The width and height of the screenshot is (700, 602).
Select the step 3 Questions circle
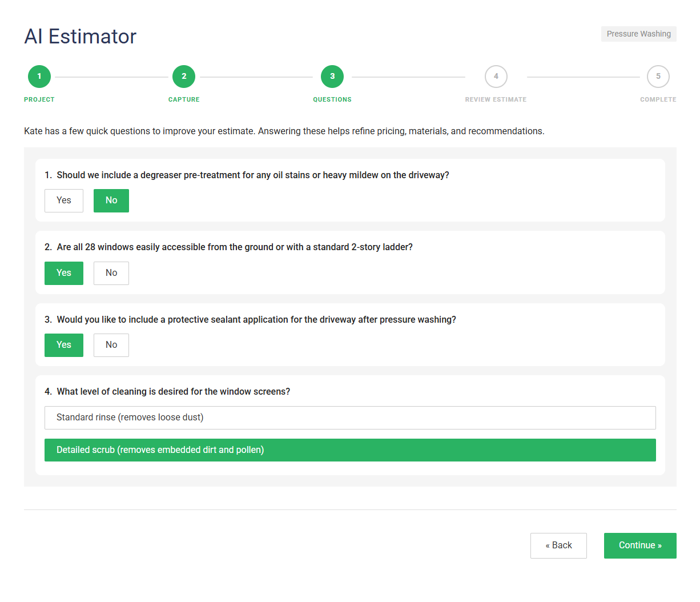tap(332, 77)
